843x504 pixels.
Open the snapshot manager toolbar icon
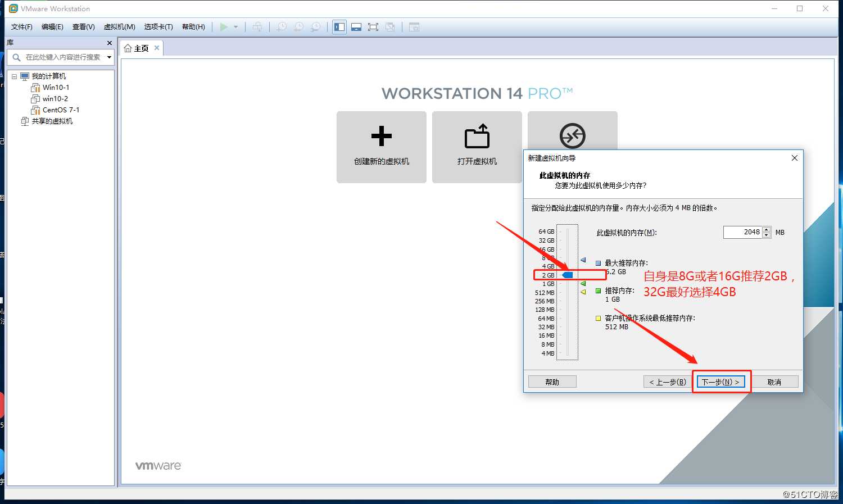(x=316, y=27)
